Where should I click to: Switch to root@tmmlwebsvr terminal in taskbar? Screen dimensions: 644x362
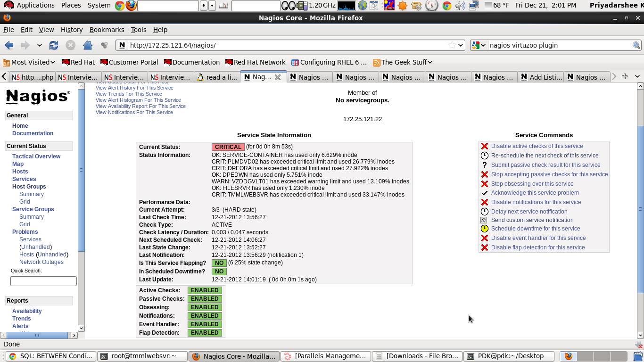[x=142, y=356]
